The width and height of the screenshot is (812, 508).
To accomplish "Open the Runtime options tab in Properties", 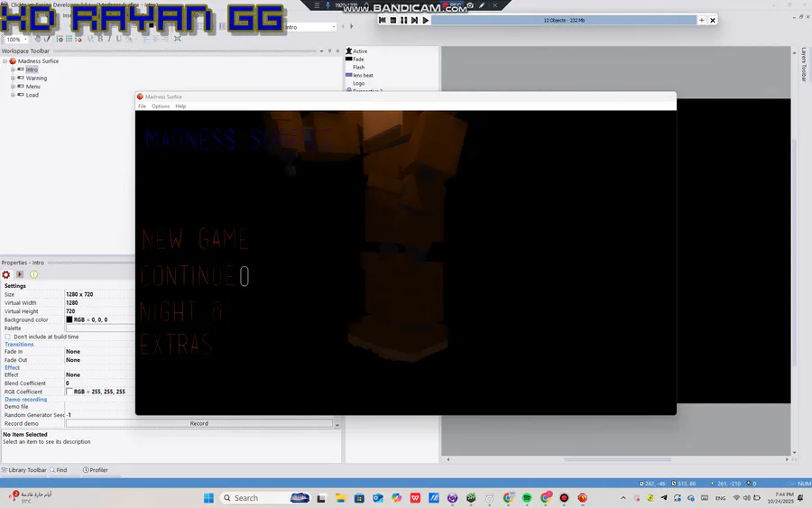I will click(x=20, y=274).
